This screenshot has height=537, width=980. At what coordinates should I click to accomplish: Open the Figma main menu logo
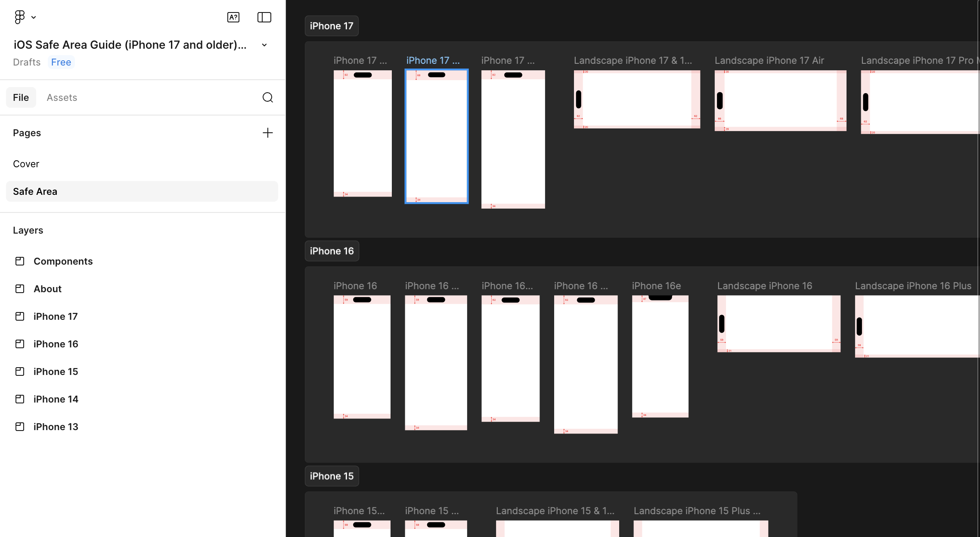coord(19,17)
